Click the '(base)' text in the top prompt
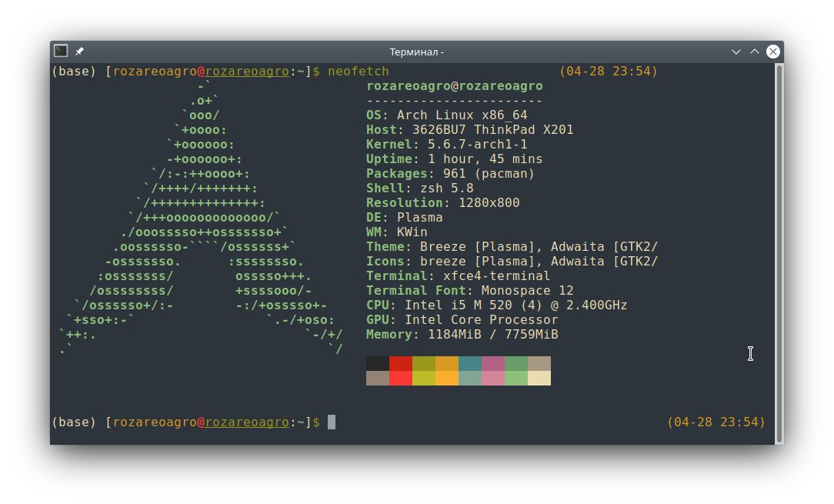Screen dimensions: 834x504 coord(74,72)
